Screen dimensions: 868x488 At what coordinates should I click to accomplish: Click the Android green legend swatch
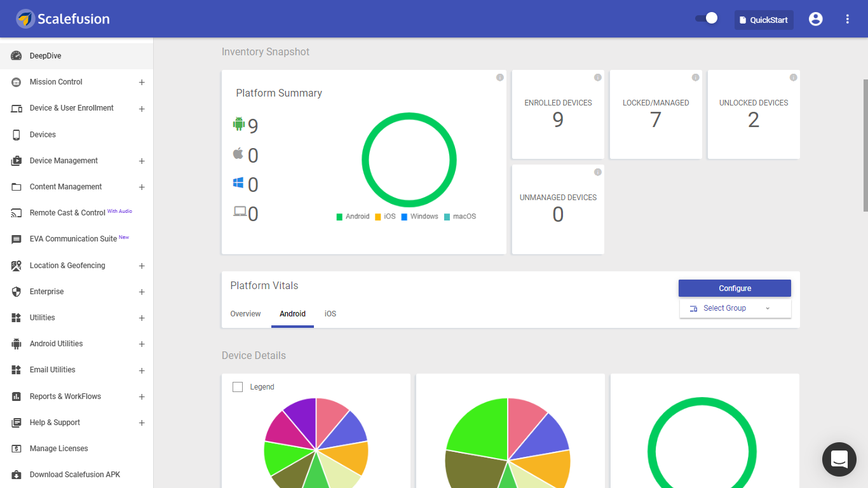pyautogui.click(x=339, y=217)
